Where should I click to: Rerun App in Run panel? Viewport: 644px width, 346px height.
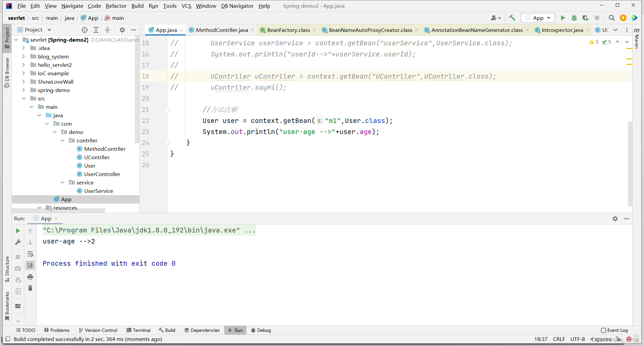pyautogui.click(x=18, y=231)
